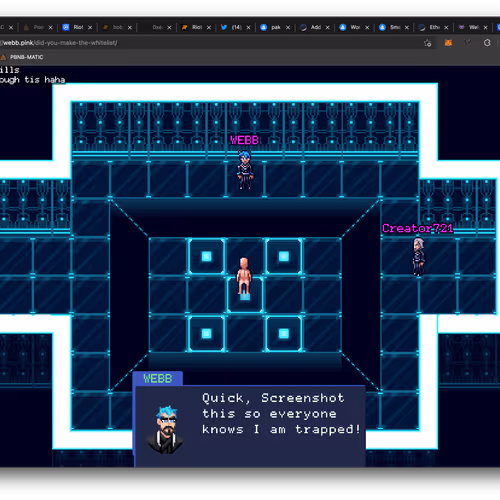Click the Creator721 character avatar
This screenshot has height=500, width=500.
(x=418, y=257)
